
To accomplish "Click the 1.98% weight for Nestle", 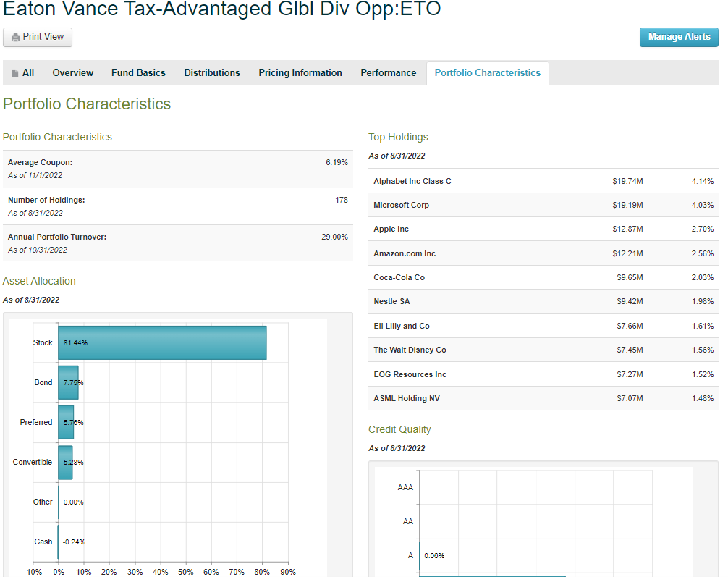I will point(703,301).
